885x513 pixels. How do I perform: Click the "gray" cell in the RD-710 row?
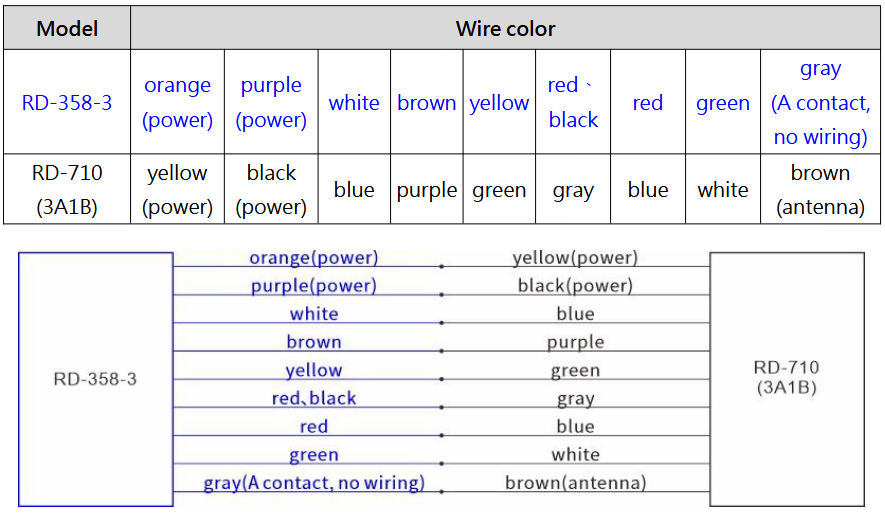(573, 190)
